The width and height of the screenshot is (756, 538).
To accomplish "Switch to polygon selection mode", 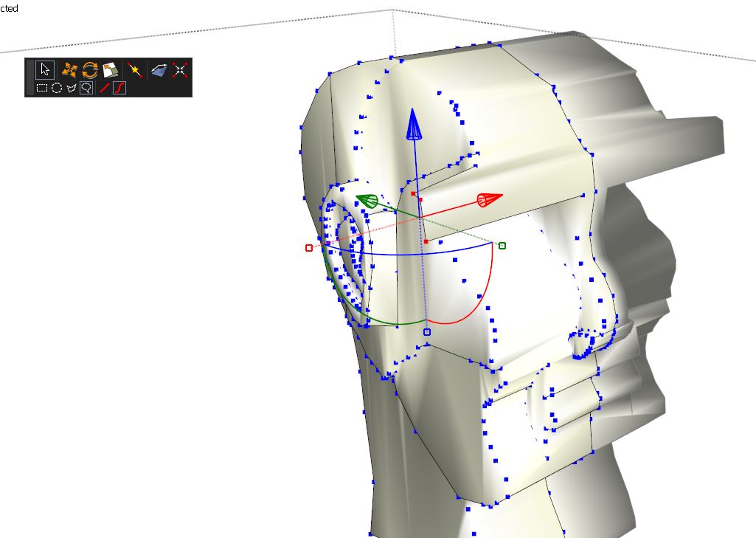I will point(72,88).
